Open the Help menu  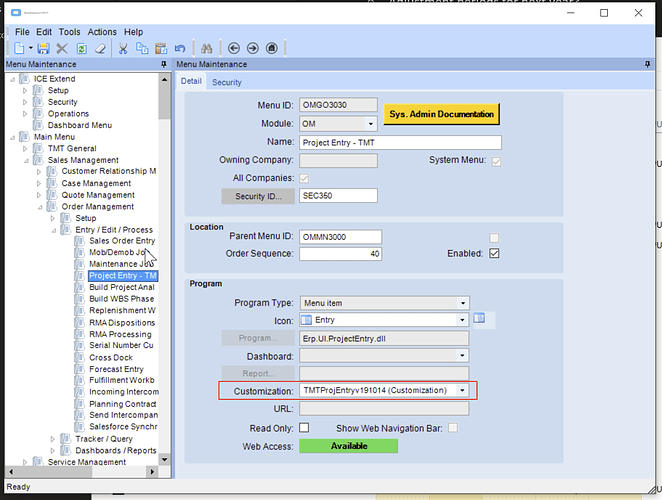point(133,32)
